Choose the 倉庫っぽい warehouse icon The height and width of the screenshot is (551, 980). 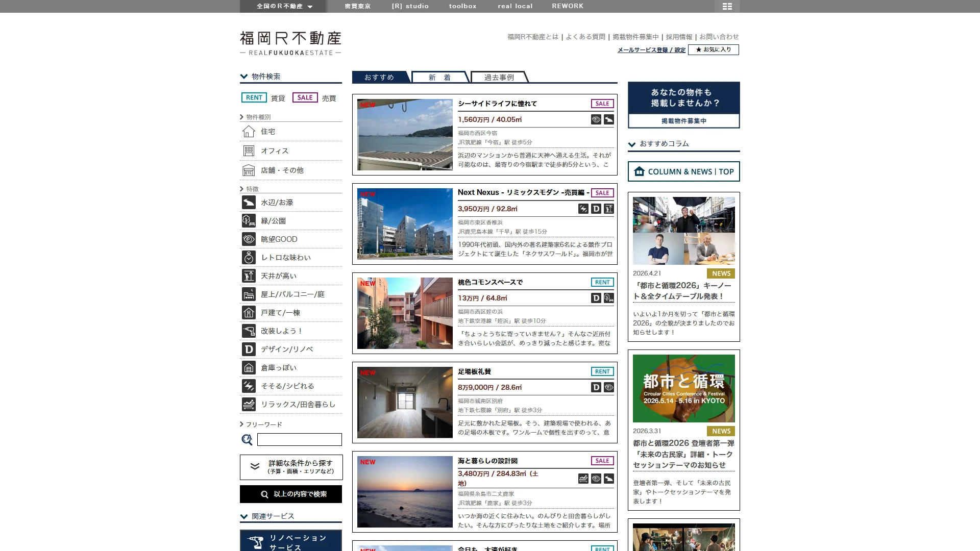pyautogui.click(x=249, y=368)
